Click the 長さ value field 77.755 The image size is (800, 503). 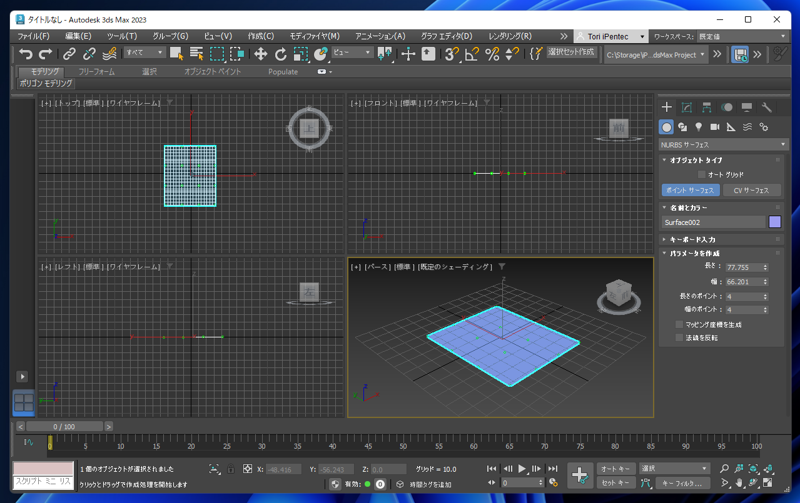point(743,267)
